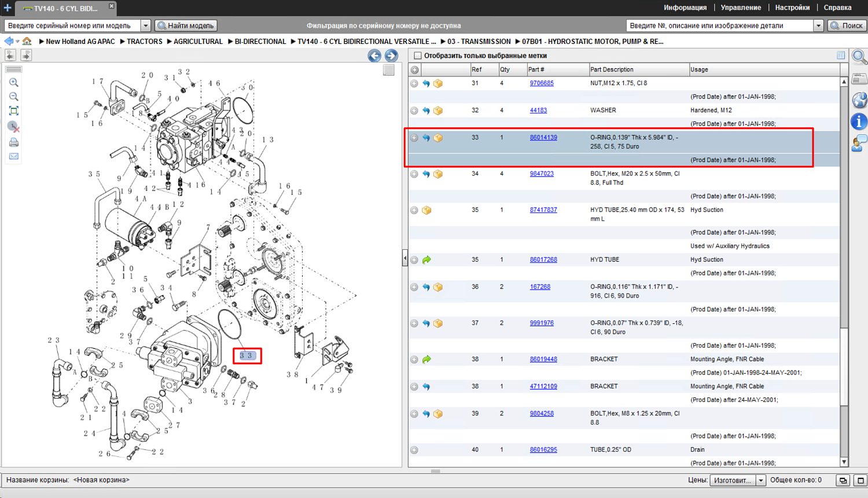
Task: Open the Справка menu
Action: (x=837, y=8)
